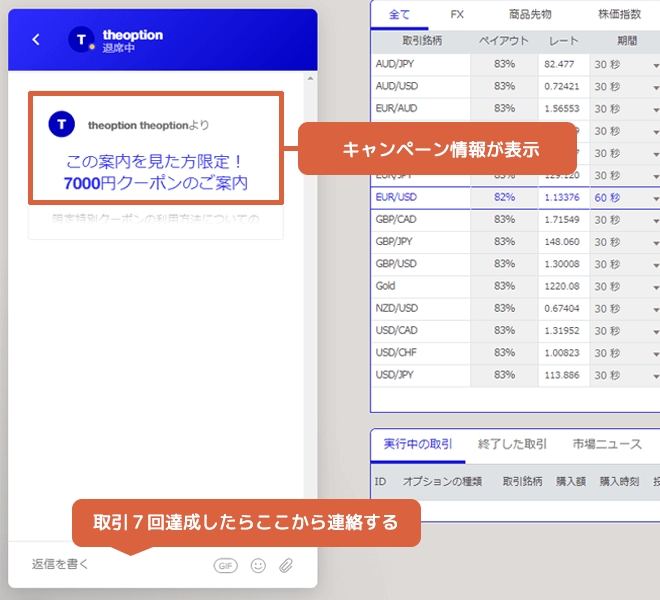Image resolution: width=660 pixels, height=600 pixels.
Task: Select the USD/CHF asset row
Action: point(515,353)
